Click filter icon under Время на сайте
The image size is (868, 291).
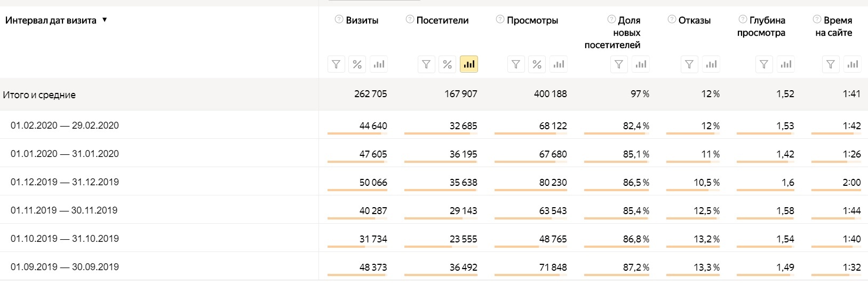[831, 65]
